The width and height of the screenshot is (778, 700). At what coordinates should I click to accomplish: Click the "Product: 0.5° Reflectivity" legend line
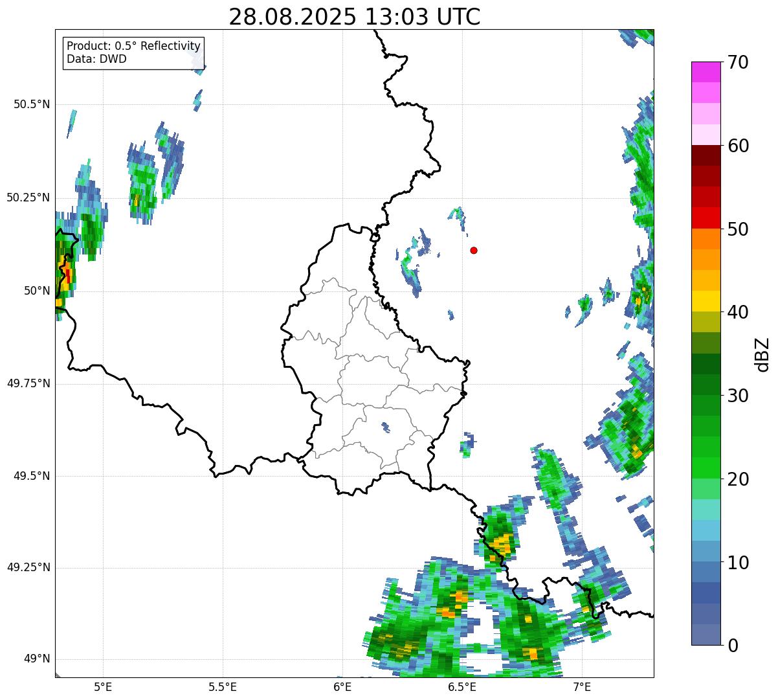click(x=133, y=47)
